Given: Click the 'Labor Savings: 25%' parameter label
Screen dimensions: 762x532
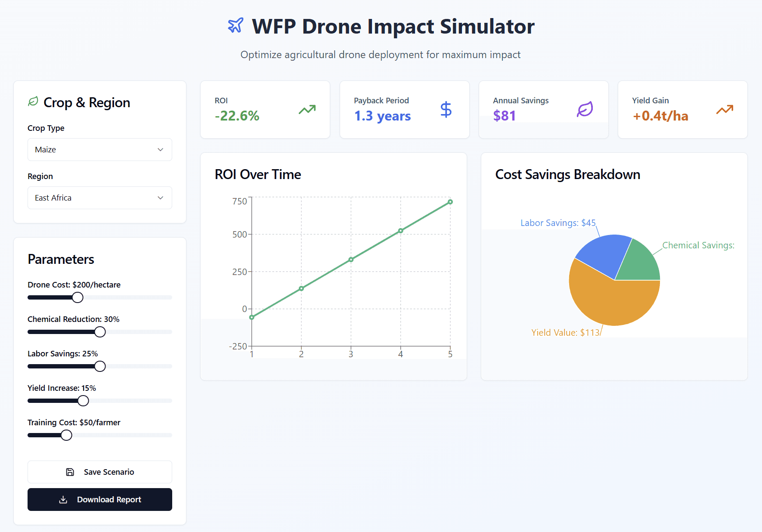Looking at the screenshot, I should (x=63, y=354).
